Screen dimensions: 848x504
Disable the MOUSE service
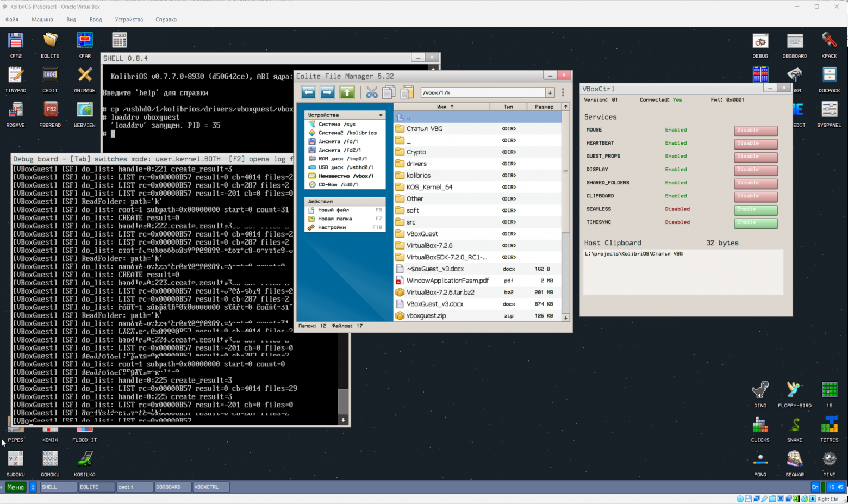tap(756, 130)
